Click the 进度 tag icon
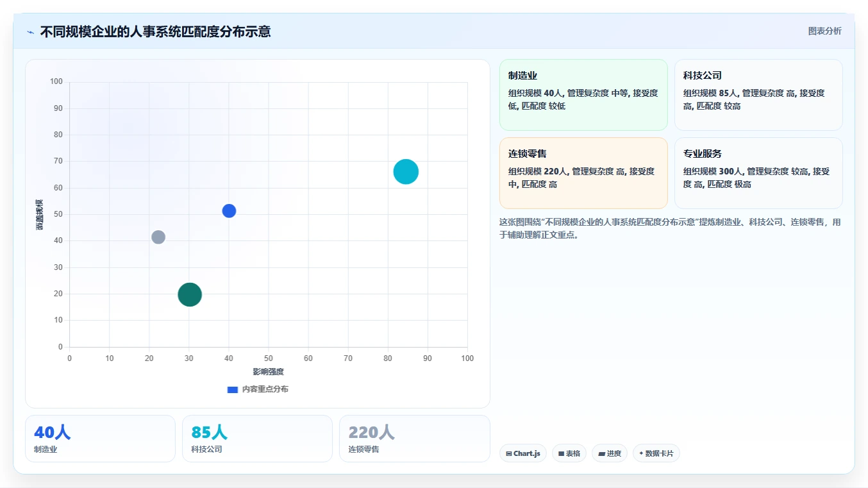Image resolution: width=868 pixels, height=488 pixels. pos(601,453)
